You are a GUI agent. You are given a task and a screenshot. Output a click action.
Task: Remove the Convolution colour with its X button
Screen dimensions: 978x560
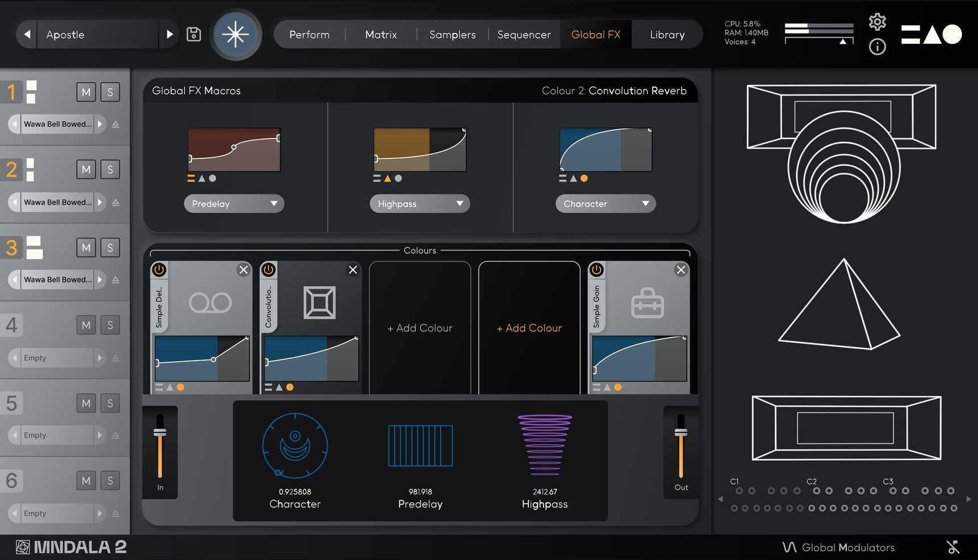[352, 270]
